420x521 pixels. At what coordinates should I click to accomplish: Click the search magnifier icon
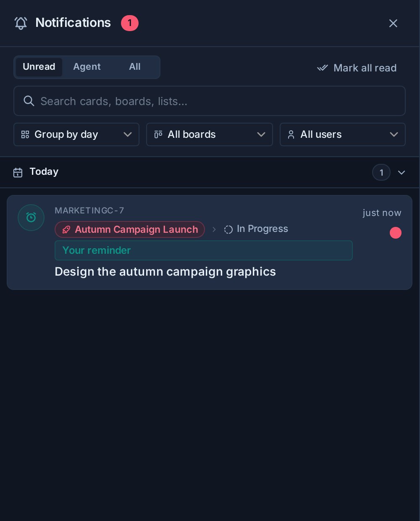(29, 101)
